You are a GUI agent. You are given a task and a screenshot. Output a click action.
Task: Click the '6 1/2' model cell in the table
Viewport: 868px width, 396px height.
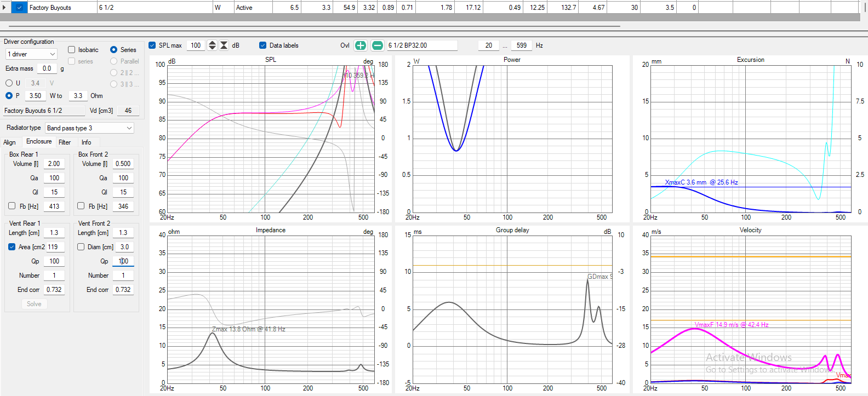tap(155, 8)
